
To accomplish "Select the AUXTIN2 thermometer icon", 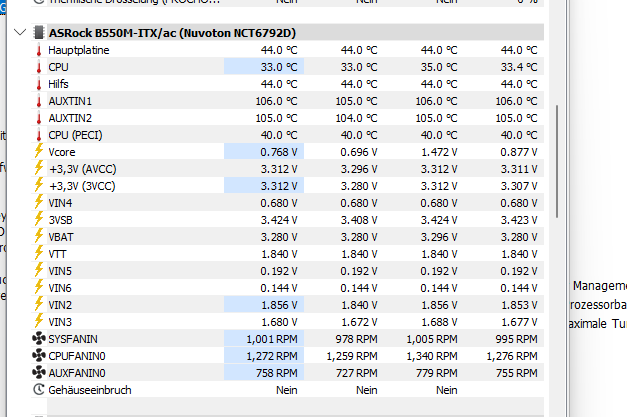I will 39,118.
